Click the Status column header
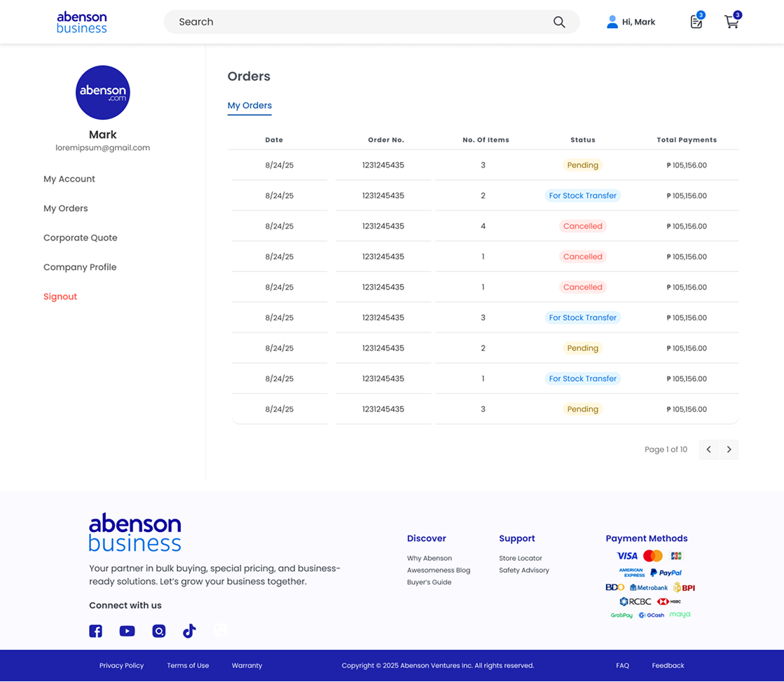The image size is (784, 682). (583, 140)
